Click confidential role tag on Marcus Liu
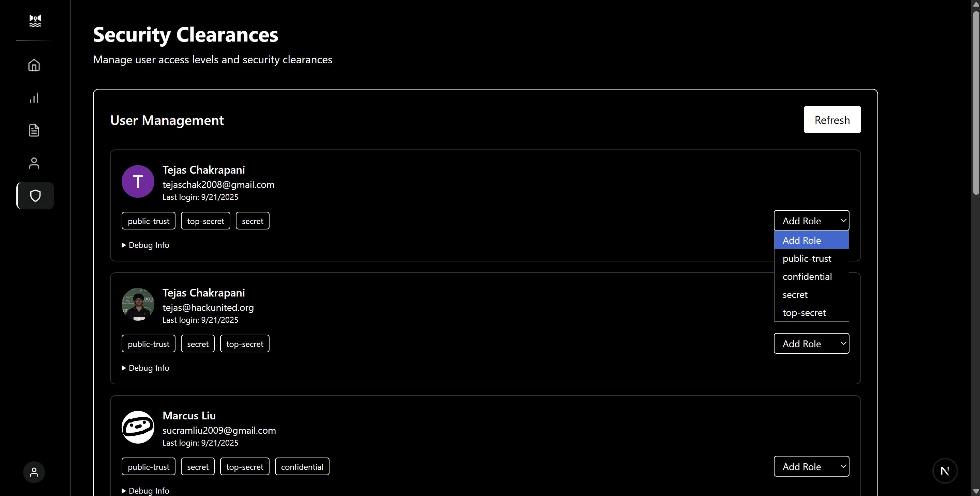The height and width of the screenshot is (496, 980). click(x=302, y=467)
